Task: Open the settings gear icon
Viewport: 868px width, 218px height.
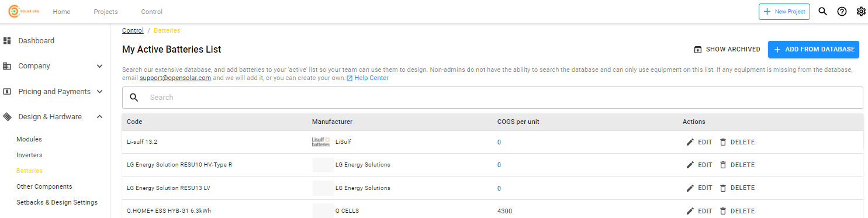Action: point(861,12)
